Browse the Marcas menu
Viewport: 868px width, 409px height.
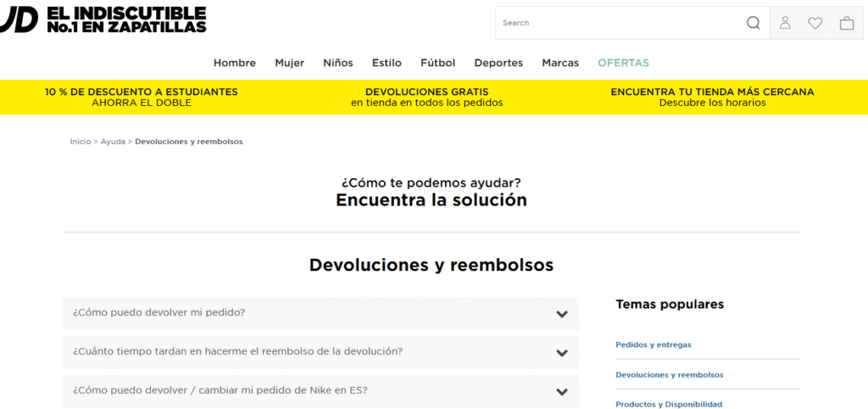pos(560,63)
